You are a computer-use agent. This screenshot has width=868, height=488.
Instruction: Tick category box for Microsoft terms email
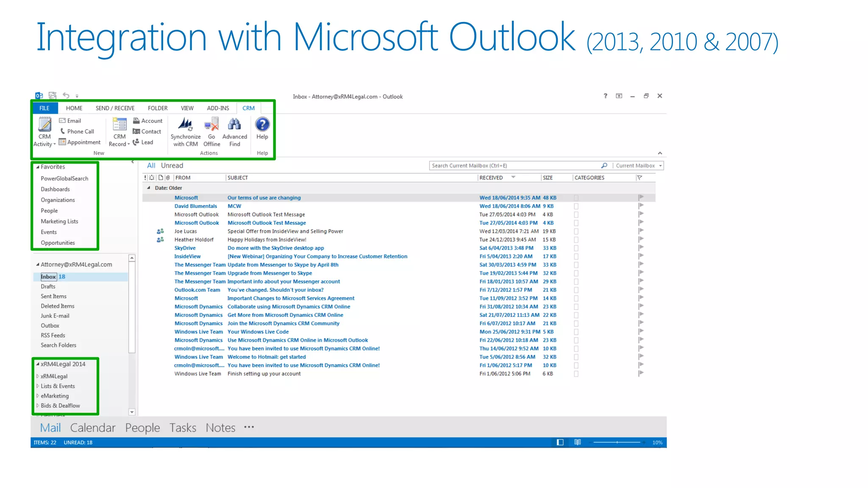(576, 198)
